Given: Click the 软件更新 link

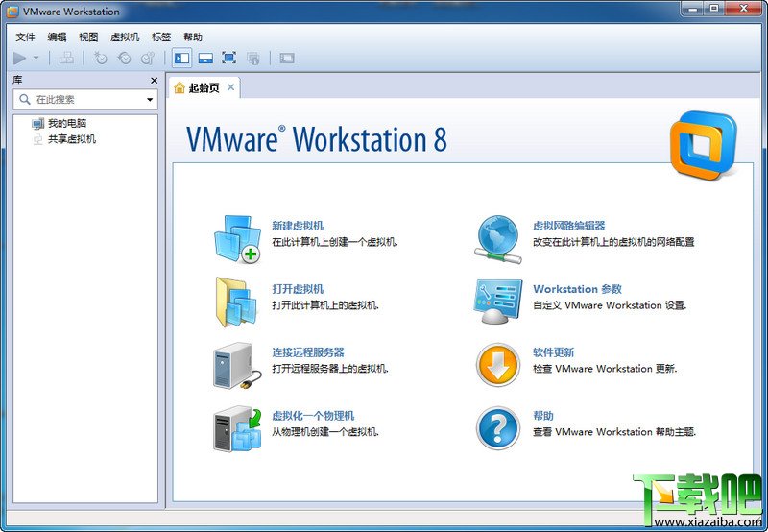Looking at the screenshot, I should click(554, 352).
